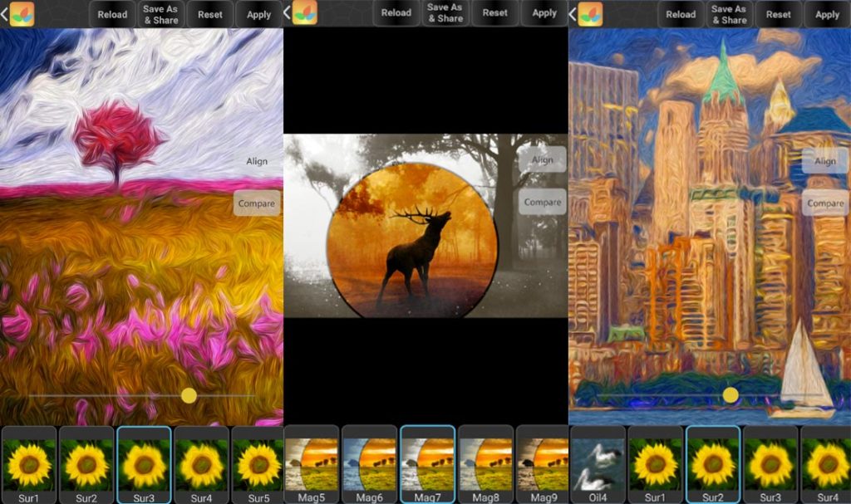The width and height of the screenshot is (851, 504).
Task: Tap back arrow in middle screen
Action: coord(287,12)
